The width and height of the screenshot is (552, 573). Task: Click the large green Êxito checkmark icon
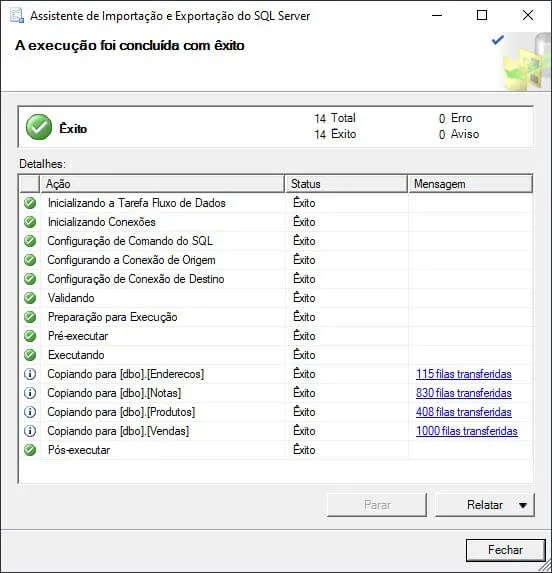(x=39, y=127)
